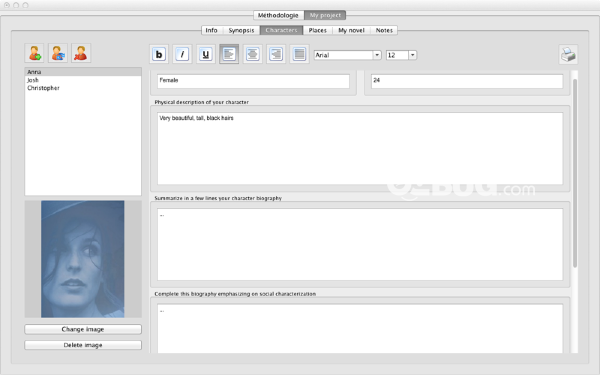Click the Change image button
600x375 pixels.
pos(83,329)
